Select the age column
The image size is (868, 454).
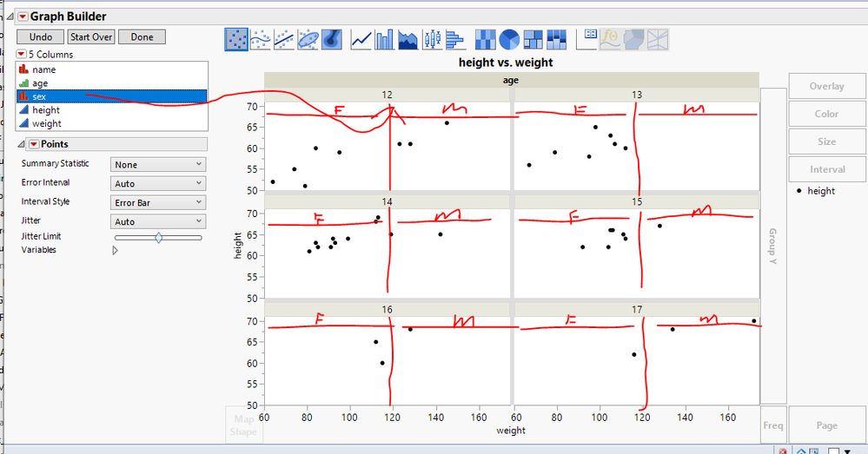(112, 83)
